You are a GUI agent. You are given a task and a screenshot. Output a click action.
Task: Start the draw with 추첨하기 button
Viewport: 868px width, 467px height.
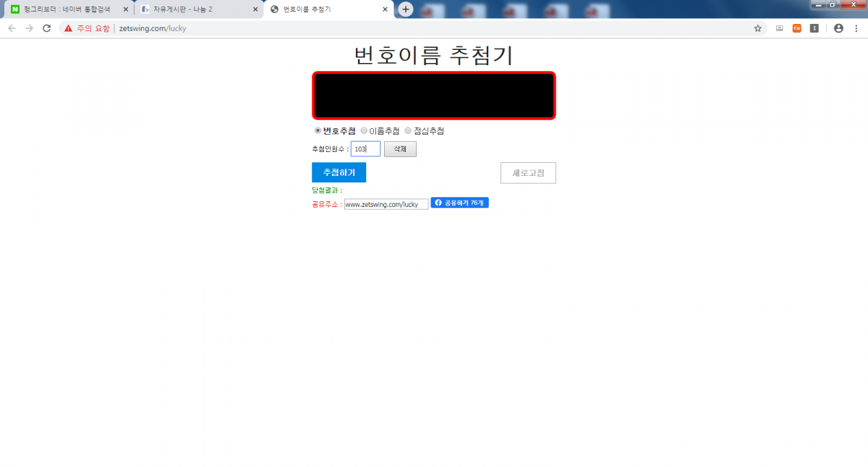coord(339,172)
